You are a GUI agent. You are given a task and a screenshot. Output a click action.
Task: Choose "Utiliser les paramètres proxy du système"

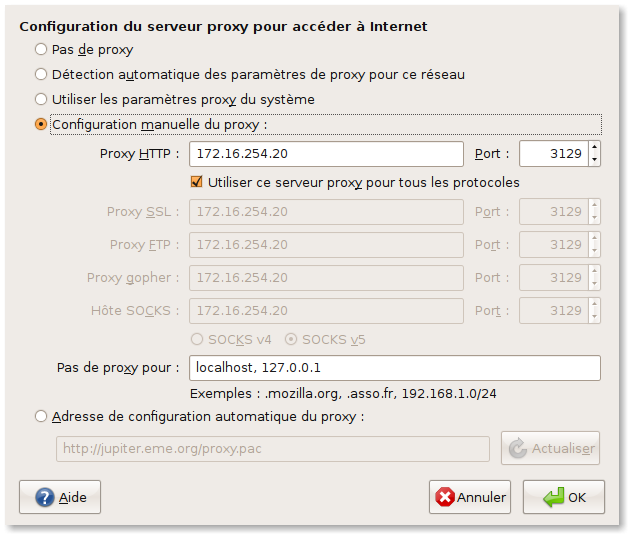click(x=41, y=99)
